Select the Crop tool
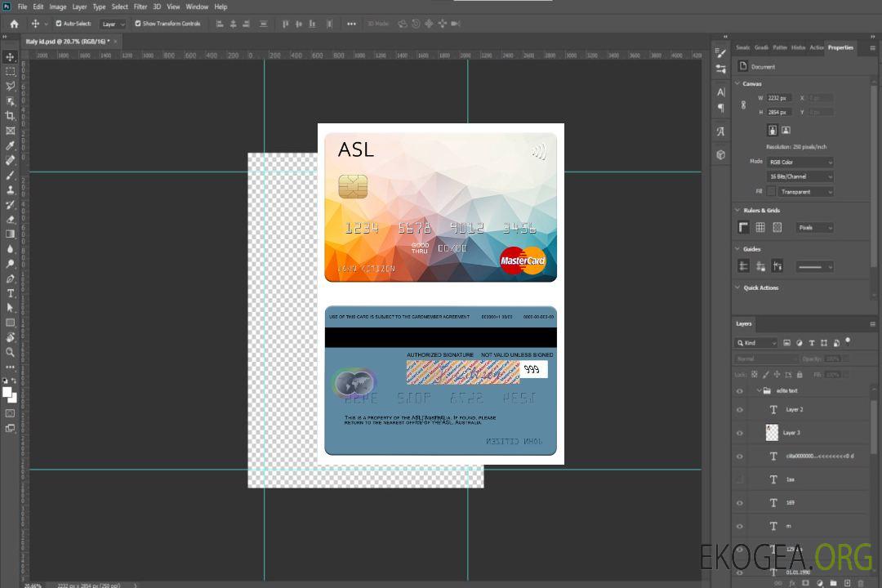This screenshot has height=588, width=882. [x=11, y=116]
